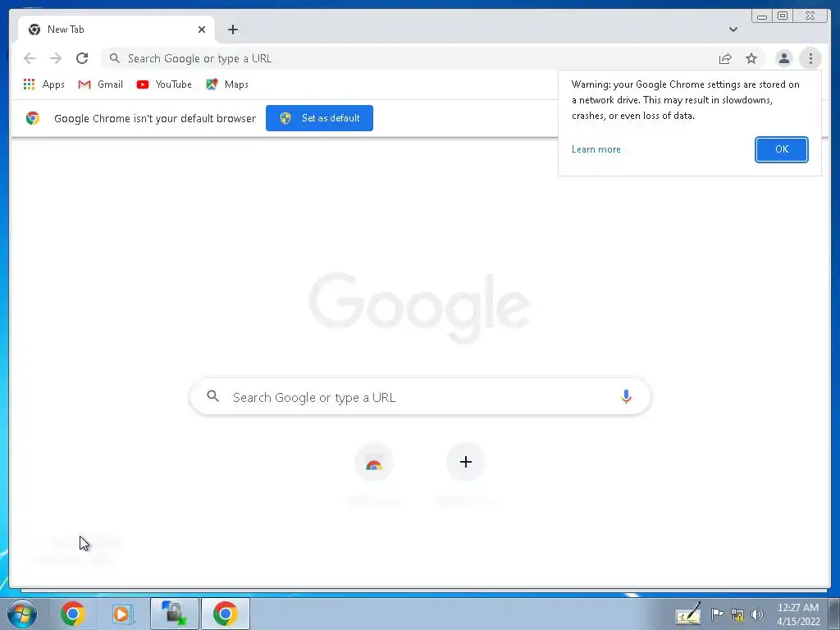This screenshot has width=840, height=630.
Task: Go back with the back arrow
Action: tap(30, 58)
